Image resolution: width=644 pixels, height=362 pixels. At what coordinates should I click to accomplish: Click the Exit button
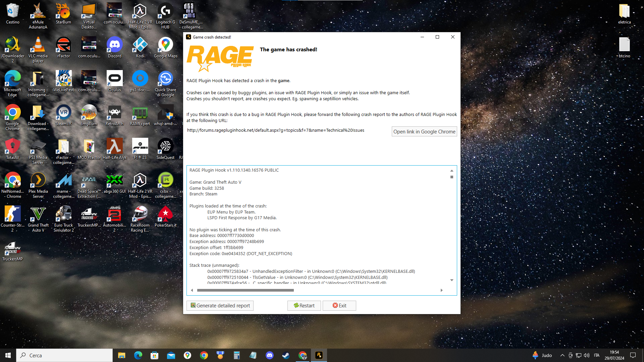tap(339, 305)
